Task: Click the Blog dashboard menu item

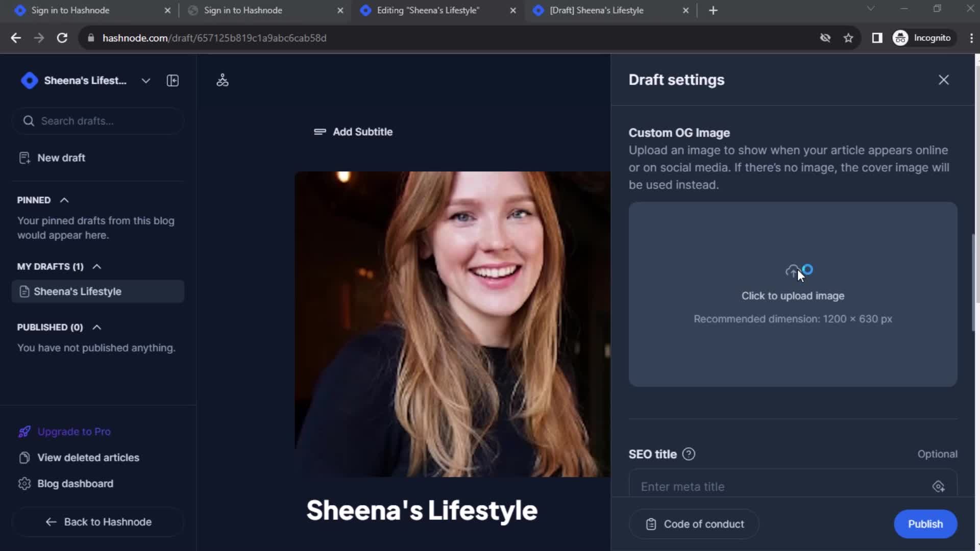Action: [x=76, y=484]
